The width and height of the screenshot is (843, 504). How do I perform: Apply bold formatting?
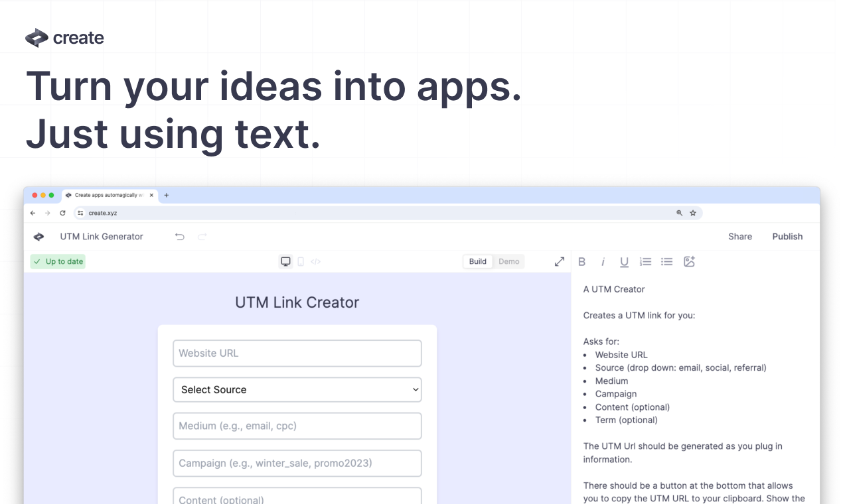[x=581, y=261]
